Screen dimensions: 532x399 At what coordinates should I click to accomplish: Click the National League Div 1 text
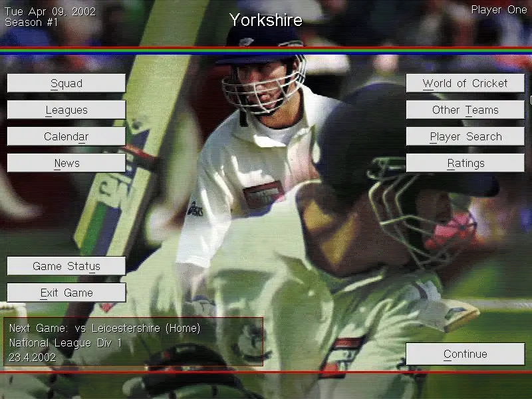65,343
